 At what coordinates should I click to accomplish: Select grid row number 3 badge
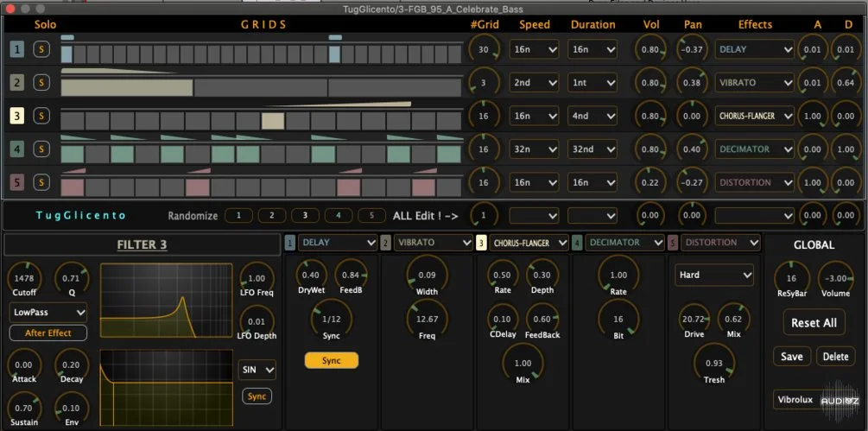point(17,117)
